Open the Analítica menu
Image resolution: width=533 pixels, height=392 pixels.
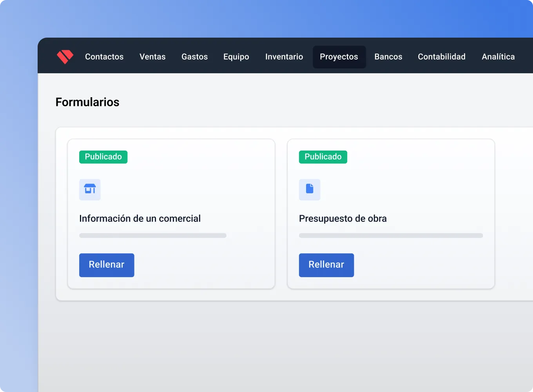[x=498, y=57]
